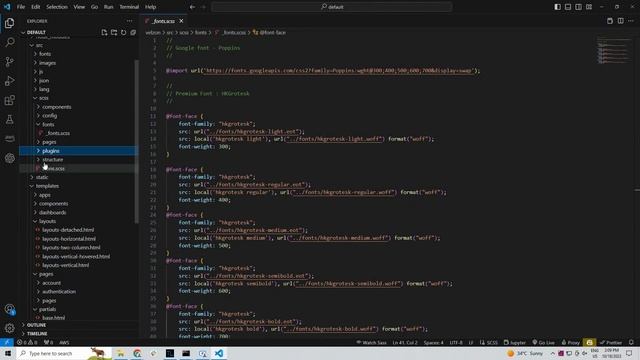Image resolution: width=640 pixels, height=360 pixels.
Task: Click New Folder icon in Explorer header
Action: click(x=114, y=32)
